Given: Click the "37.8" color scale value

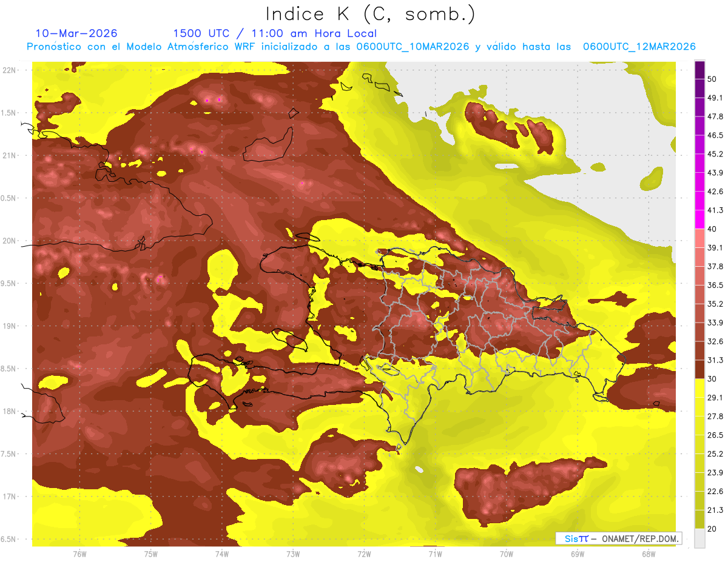Looking at the screenshot, I should pyautogui.click(x=715, y=266).
